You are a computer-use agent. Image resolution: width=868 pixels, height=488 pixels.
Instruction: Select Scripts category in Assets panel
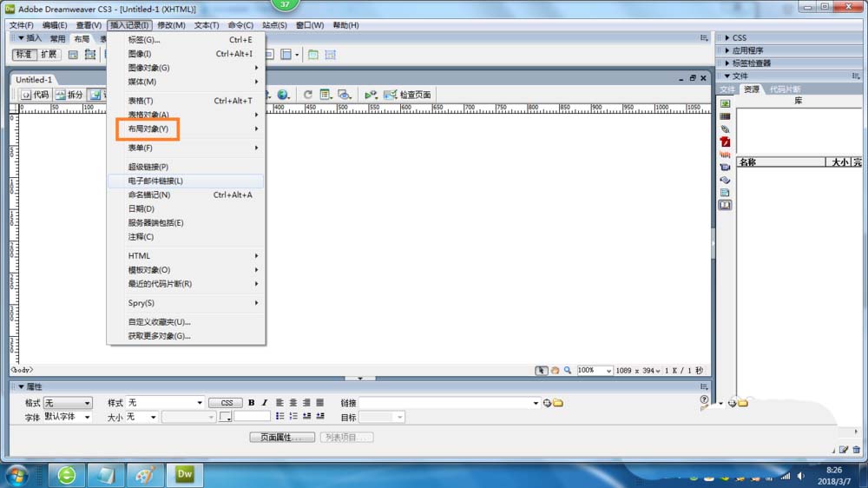(x=725, y=180)
